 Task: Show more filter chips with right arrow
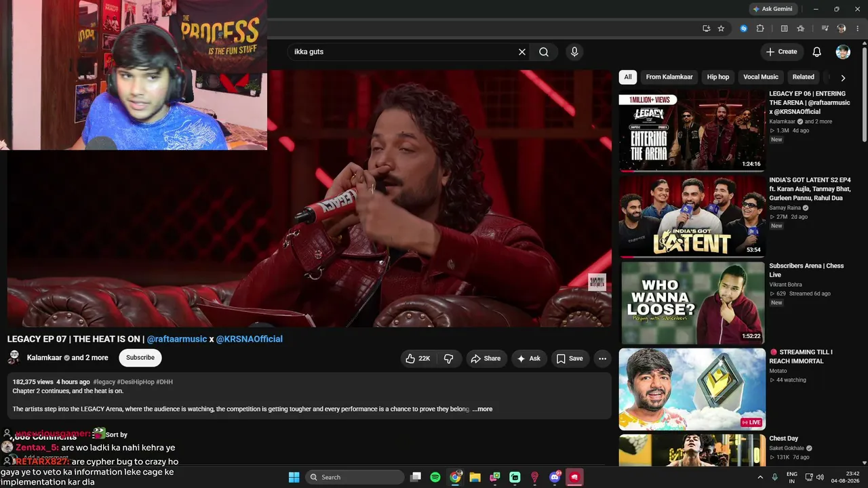(x=843, y=78)
